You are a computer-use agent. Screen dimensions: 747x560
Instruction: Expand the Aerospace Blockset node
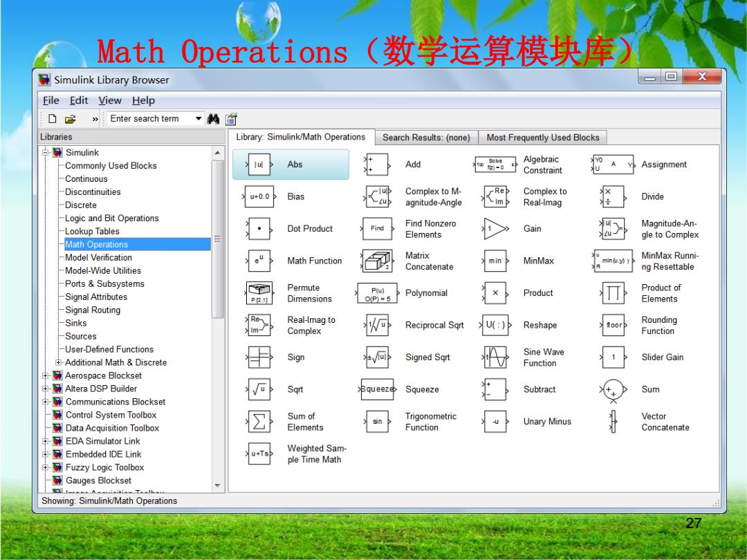[46, 375]
